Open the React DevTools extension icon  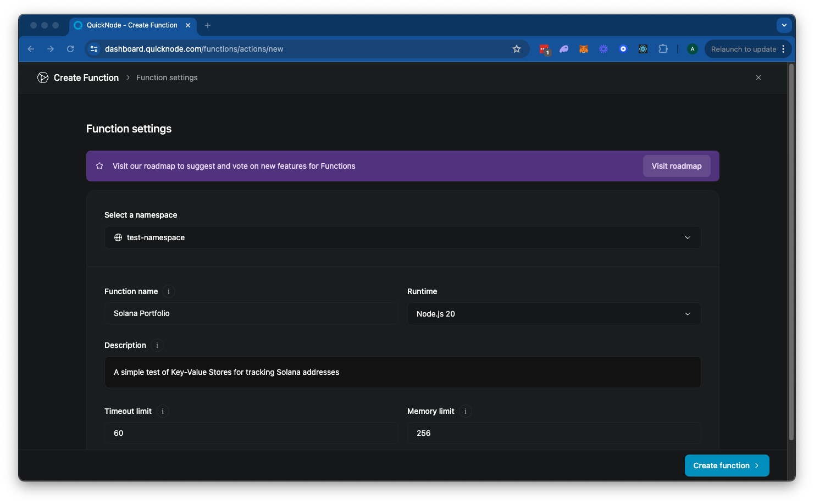coord(643,49)
